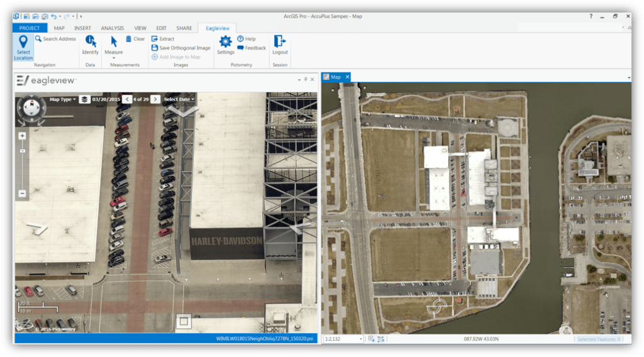Click the ArcGIS Pro help question mark

pyautogui.click(x=591, y=16)
